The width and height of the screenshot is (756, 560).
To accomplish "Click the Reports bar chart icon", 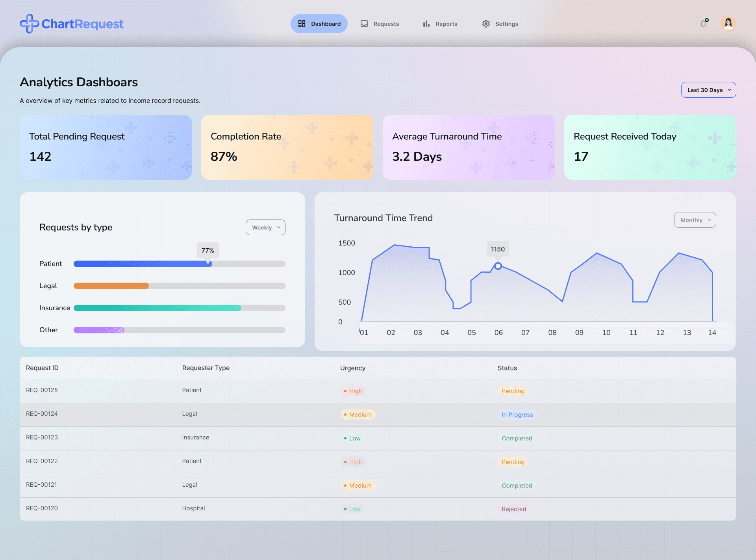I will point(426,24).
